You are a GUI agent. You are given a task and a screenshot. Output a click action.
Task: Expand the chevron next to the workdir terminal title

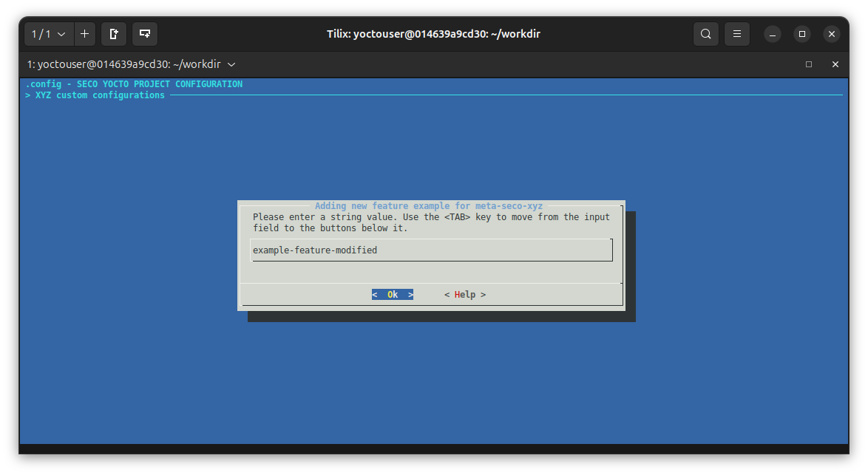click(x=231, y=64)
